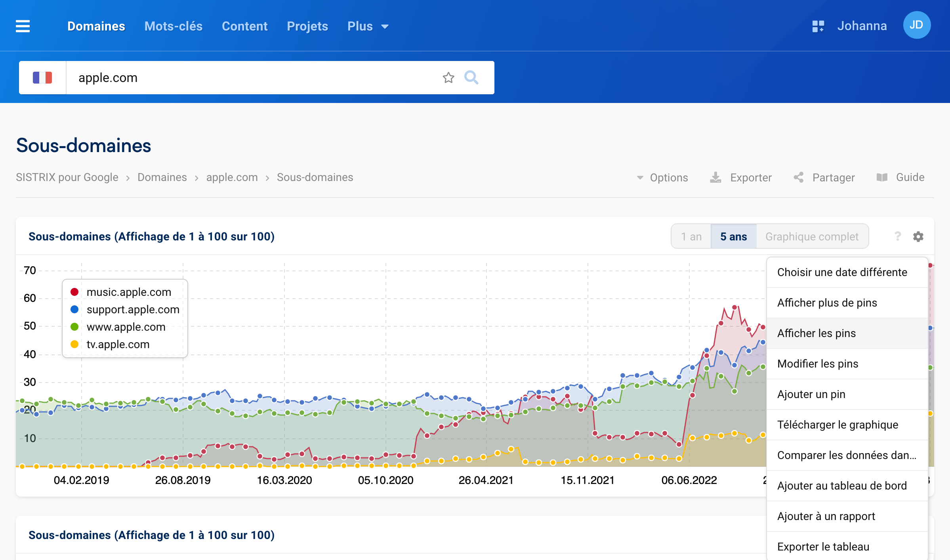The image size is (950, 560).
Task: Open the Projets navigation tab
Action: pos(307,26)
